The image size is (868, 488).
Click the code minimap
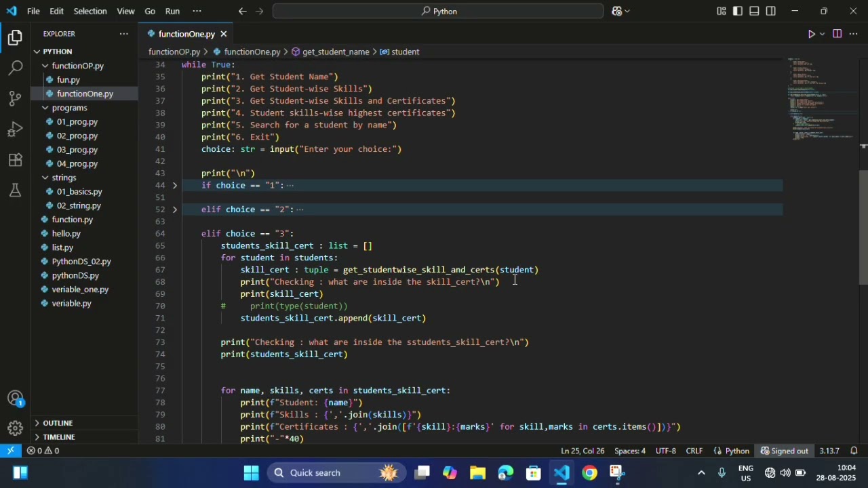pos(821,99)
